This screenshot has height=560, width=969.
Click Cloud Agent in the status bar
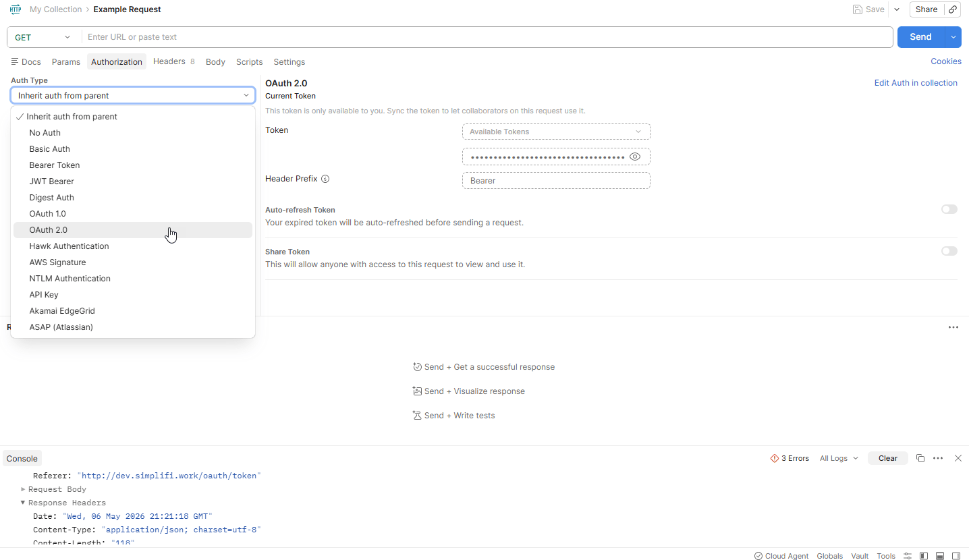(x=781, y=556)
